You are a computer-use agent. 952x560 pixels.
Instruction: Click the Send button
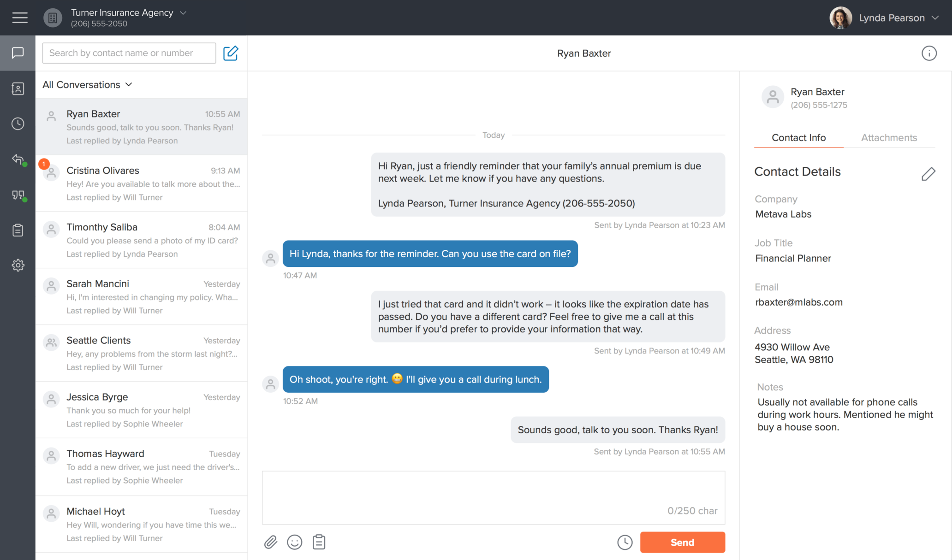[682, 542]
